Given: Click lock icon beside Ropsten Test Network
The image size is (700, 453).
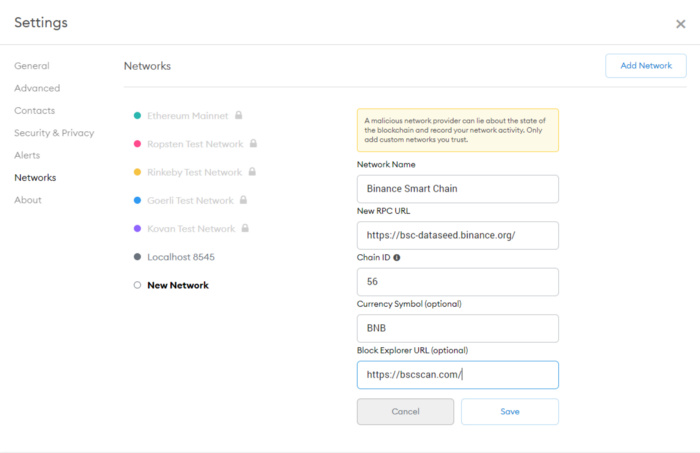Looking at the screenshot, I should tap(254, 144).
